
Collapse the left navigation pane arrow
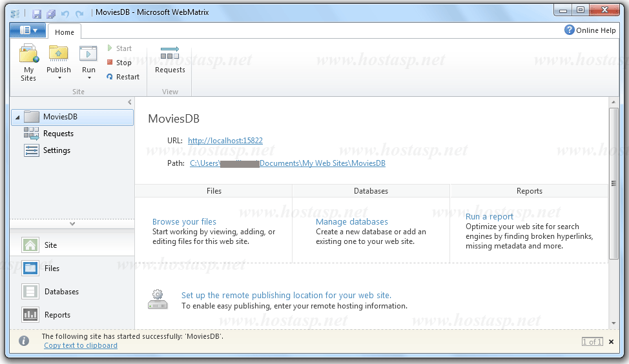tap(130, 102)
